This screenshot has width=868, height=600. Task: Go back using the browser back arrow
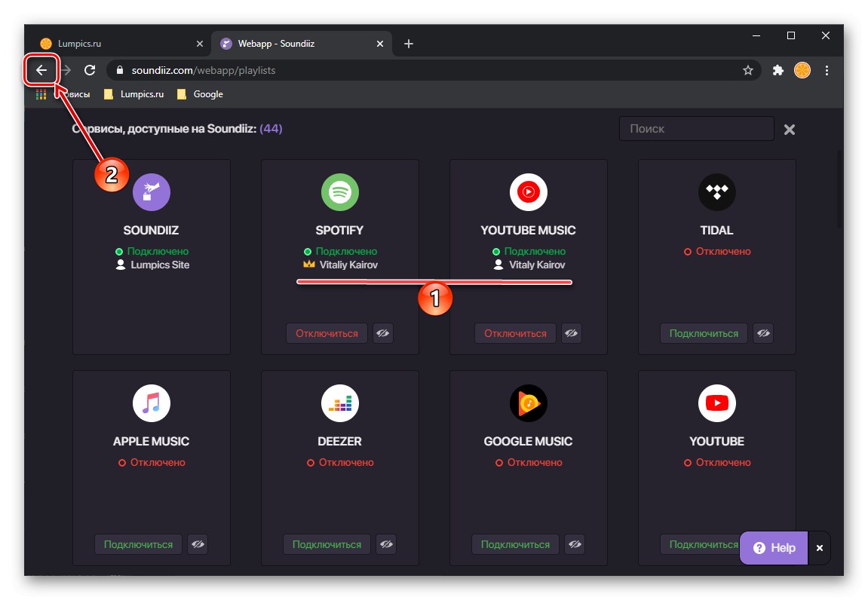pos(41,70)
